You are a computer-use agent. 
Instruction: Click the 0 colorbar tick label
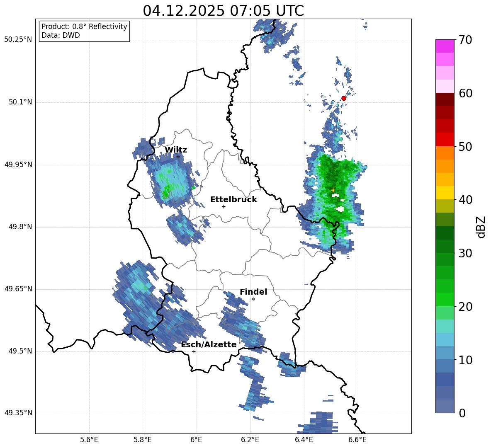pos(462,413)
